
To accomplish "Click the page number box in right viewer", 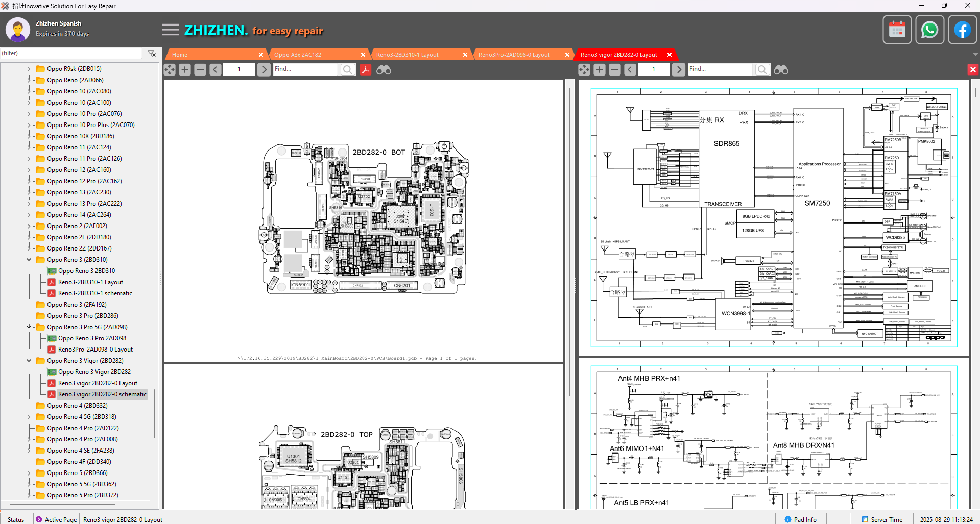I will tap(654, 69).
